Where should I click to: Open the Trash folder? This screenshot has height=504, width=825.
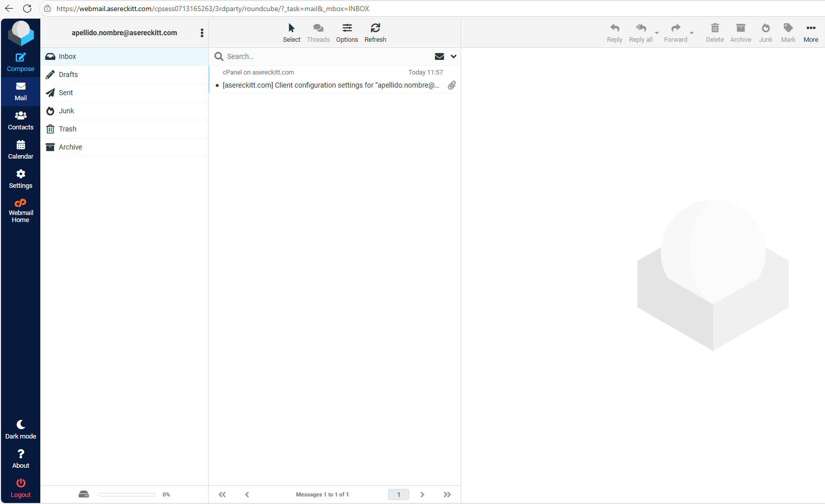click(x=68, y=129)
